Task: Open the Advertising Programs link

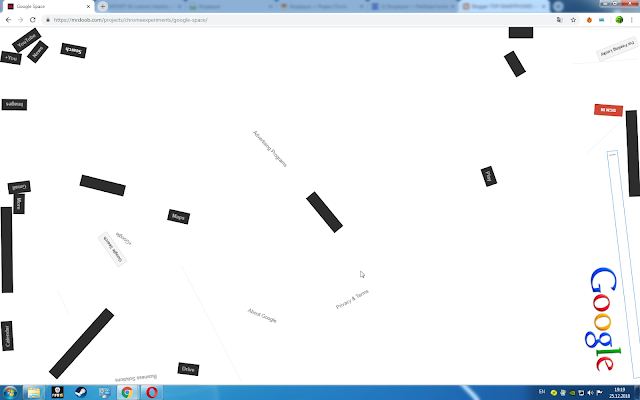Action: click(x=270, y=149)
